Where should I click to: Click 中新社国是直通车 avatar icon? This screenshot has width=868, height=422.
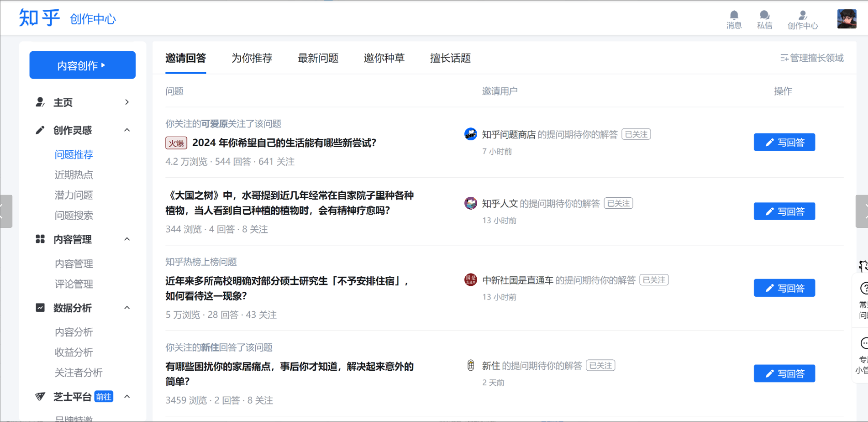click(470, 280)
